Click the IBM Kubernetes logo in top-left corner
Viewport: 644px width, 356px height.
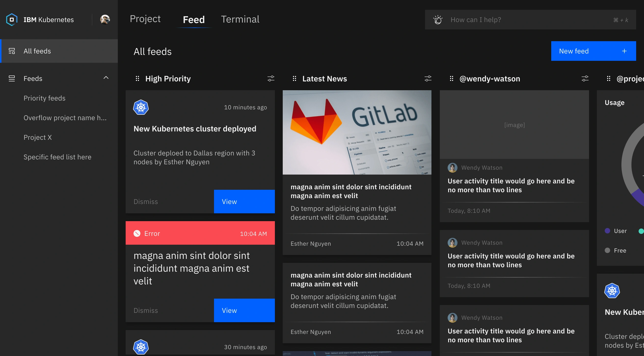[x=11, y=19]
